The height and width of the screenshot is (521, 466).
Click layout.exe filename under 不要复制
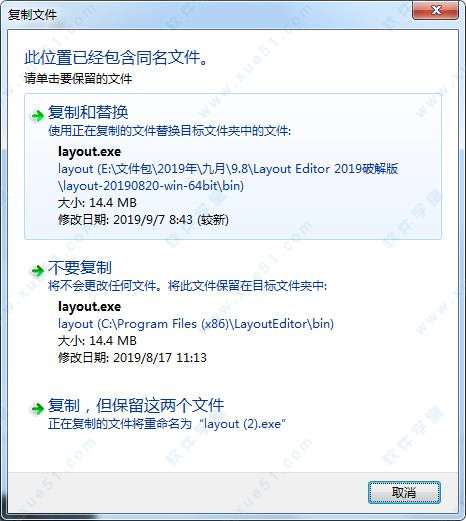(89, 307)
